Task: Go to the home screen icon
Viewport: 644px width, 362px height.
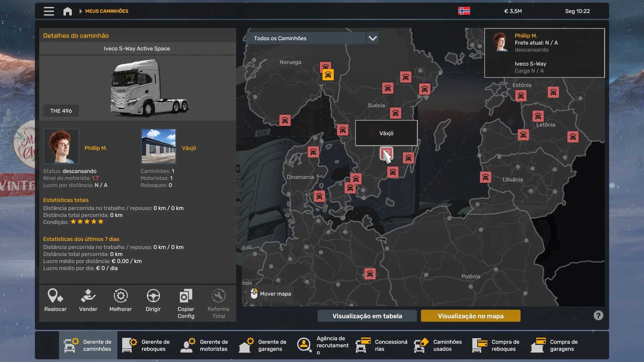Action: [67, 11]
